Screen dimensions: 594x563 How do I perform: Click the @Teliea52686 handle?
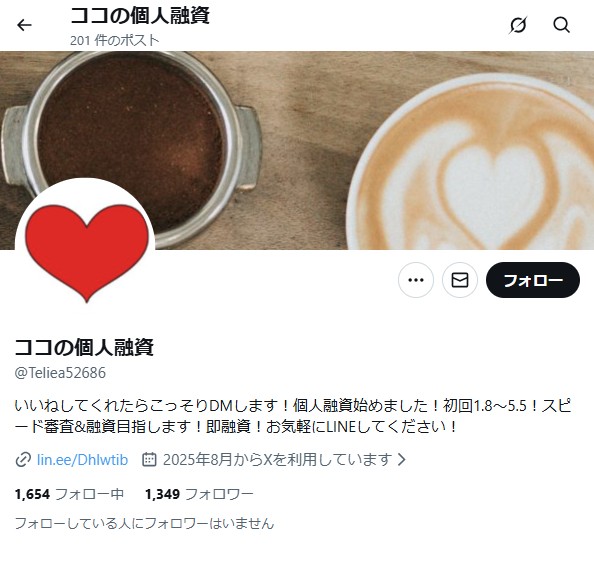(x=60, y=373)
